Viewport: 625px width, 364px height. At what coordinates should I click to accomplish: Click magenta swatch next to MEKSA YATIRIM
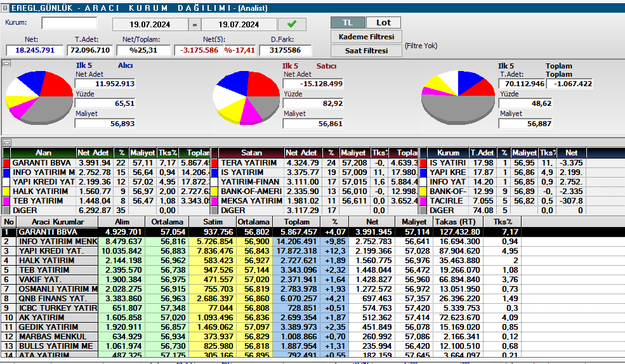[214, 201]
